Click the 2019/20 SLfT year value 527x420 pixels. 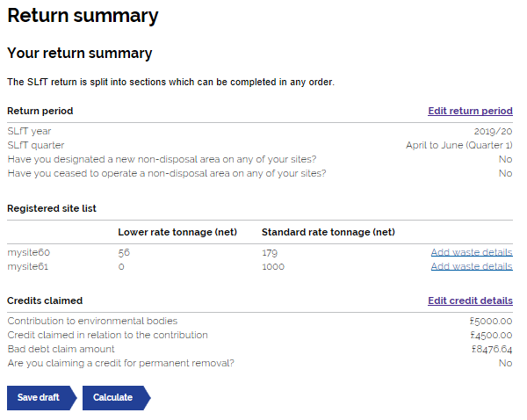click(493, 131)
